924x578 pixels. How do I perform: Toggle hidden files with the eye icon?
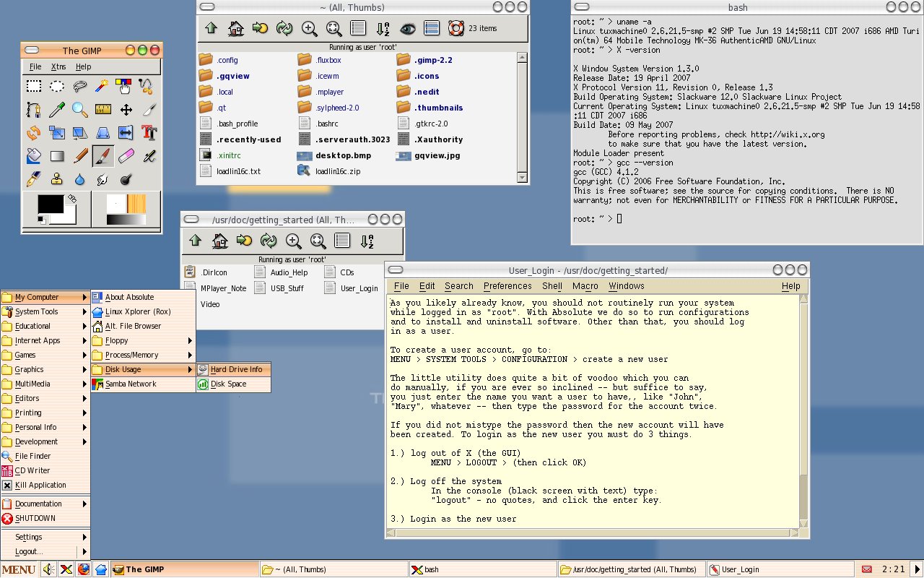point(408,29)
